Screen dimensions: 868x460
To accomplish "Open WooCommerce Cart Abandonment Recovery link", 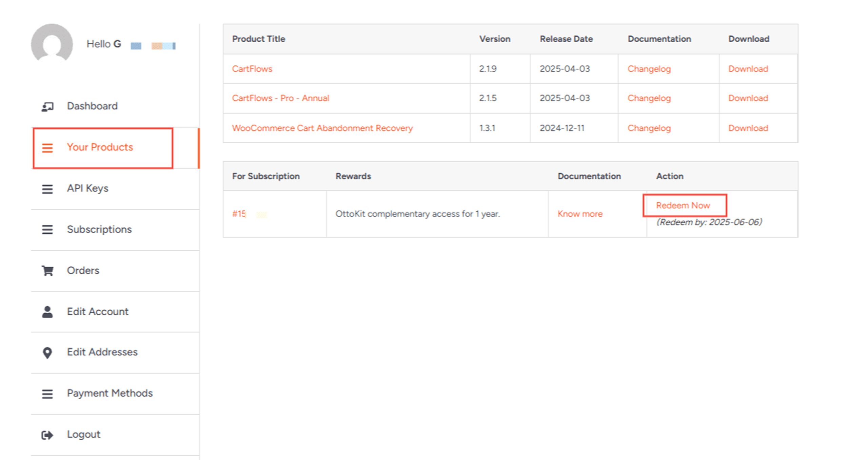I will 322,128.
